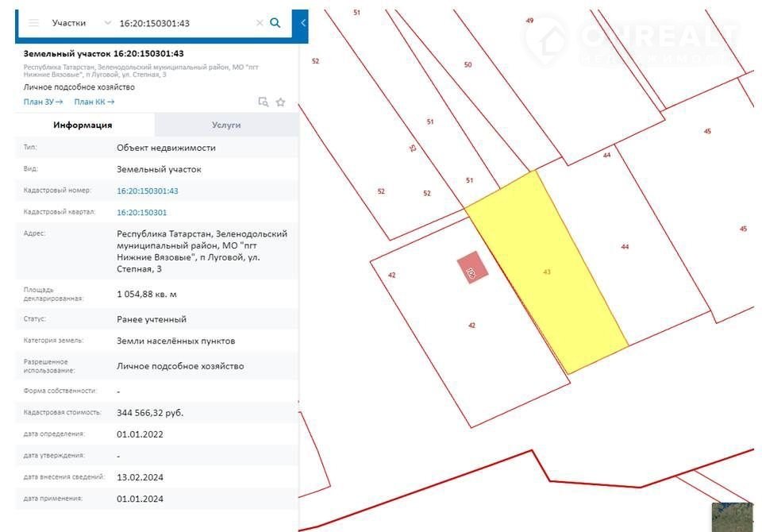Select the Информация tab
The height and width of the screenshot is (532, 762).
tap(83, 125)
